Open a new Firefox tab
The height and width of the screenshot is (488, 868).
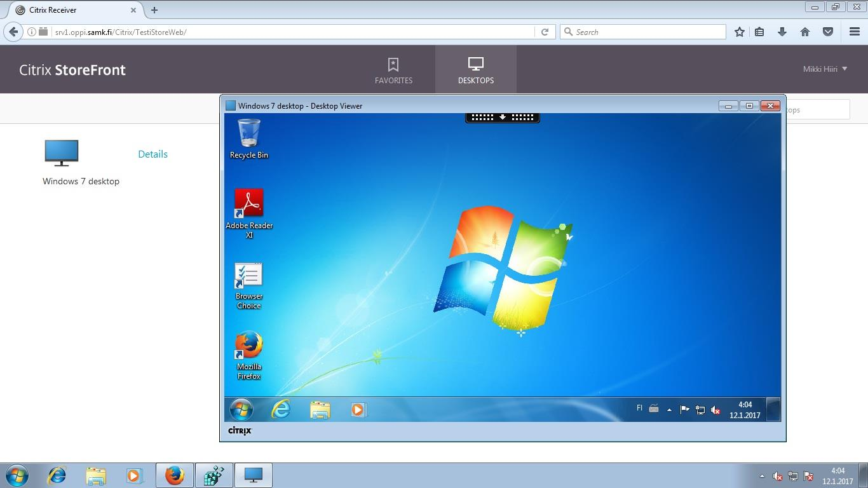[x=154, y=10]
